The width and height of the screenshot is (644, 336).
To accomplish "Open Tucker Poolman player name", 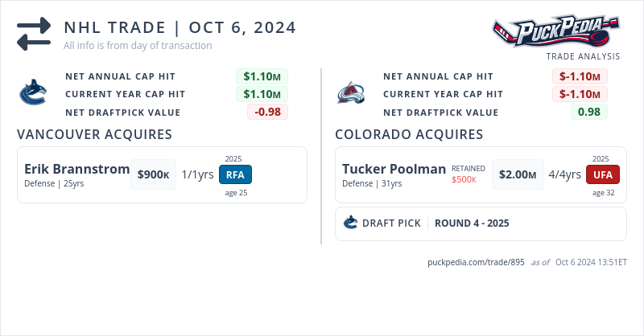I will tap(394, 169).
